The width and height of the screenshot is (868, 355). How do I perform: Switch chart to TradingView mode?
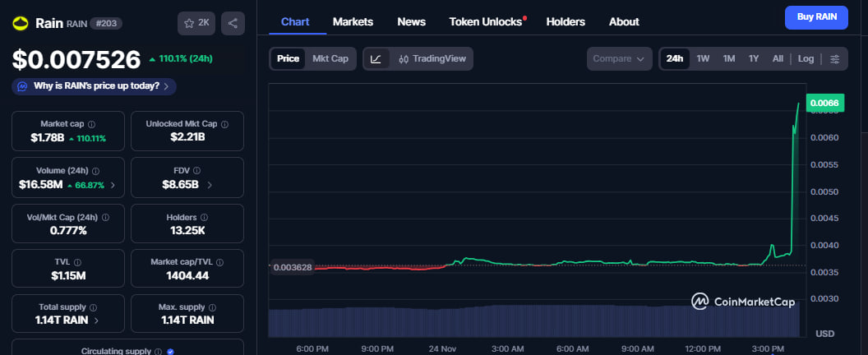pyautogui.click(x=431, y=58)
